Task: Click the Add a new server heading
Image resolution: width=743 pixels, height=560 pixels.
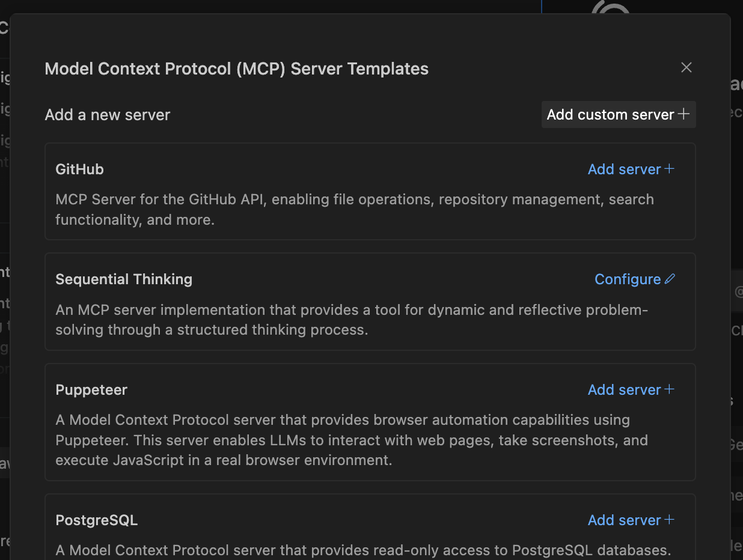Action: tap(107, 114)
